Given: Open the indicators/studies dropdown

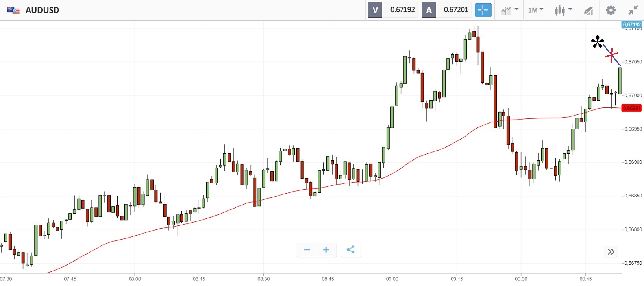Looking at the screenshot, I should (x=509, y=10).
